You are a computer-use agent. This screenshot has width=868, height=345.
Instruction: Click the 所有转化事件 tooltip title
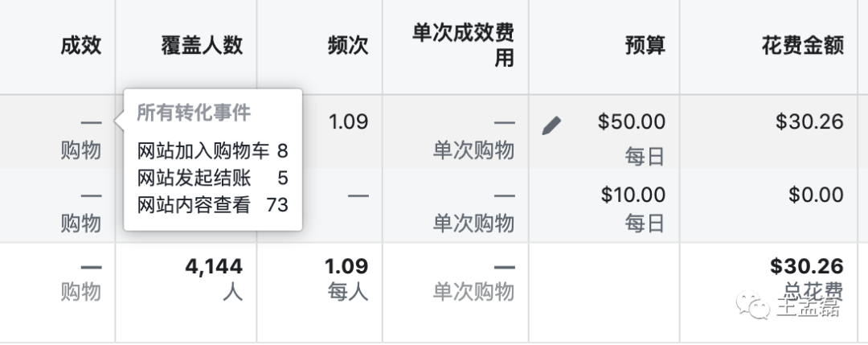point(194,113)
